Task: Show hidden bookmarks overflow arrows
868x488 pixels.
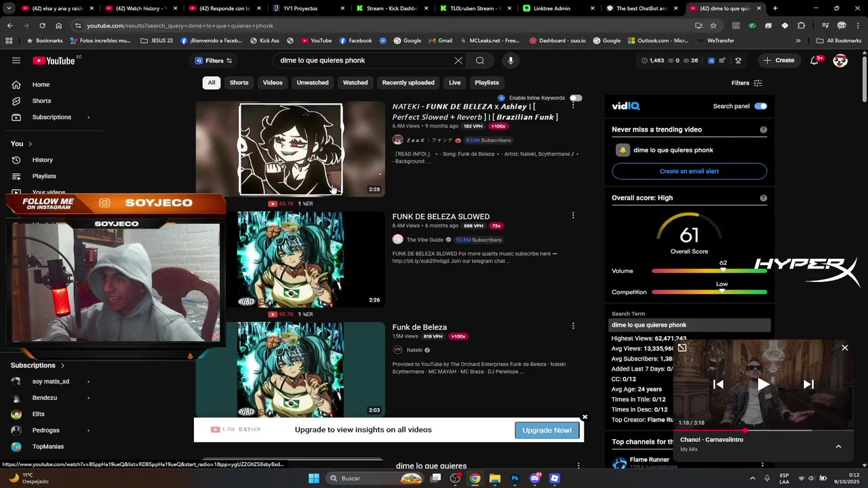Action: (x=798, y=40)
